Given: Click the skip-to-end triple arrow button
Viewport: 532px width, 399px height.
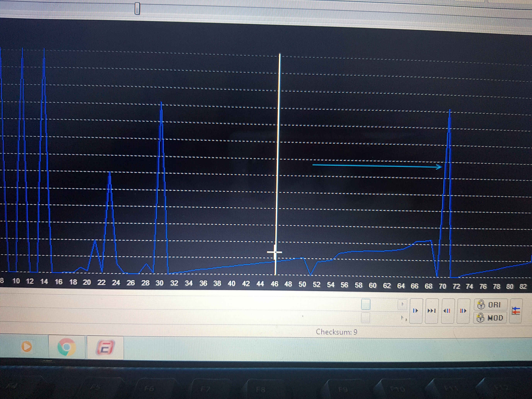Looking at the screenshot, I should pyautogui.click(x=432, y=311).
